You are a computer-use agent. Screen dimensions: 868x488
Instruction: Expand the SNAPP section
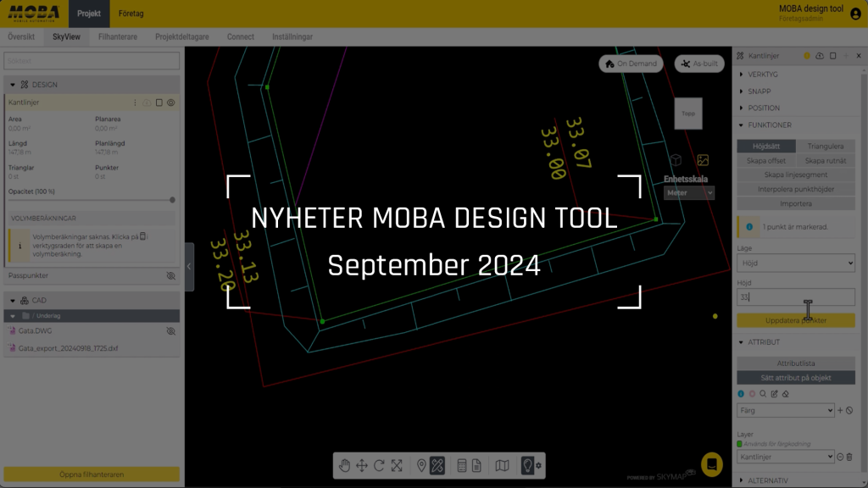tap(741, 91)
